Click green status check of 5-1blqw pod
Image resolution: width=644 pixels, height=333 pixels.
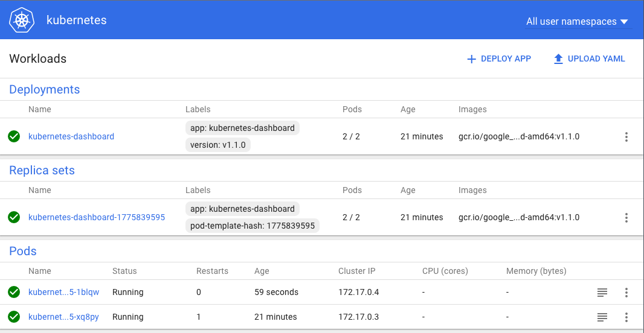[x=14, y=293]
